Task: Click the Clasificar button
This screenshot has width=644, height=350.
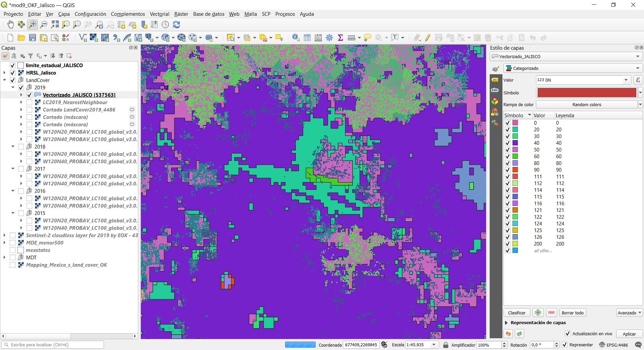Action: [517, 313]
